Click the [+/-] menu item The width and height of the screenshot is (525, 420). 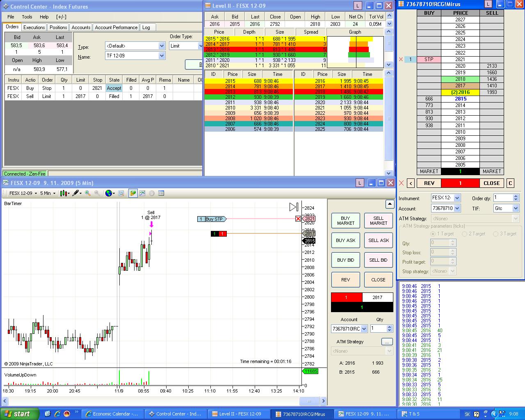(x=61, y=17)
